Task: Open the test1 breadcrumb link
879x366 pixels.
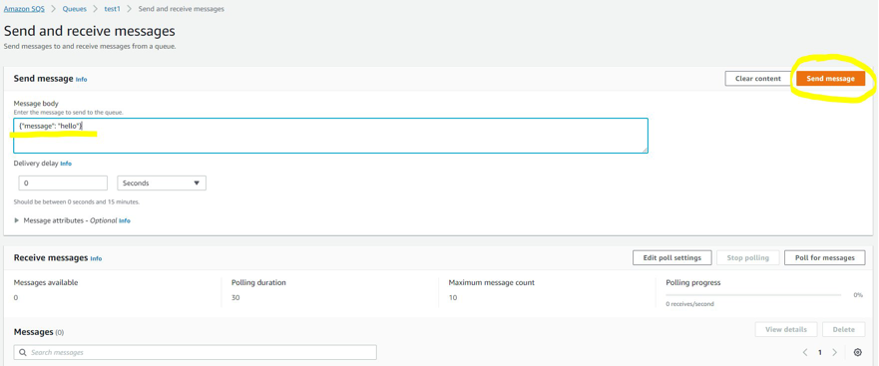Action: pyautogui.click(x=112, y=9)
